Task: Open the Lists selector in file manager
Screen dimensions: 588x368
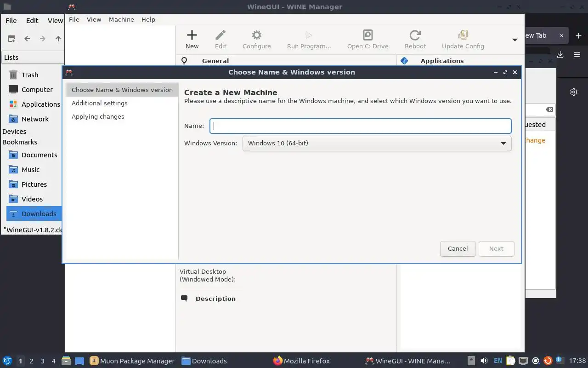Action: tap(33, 57)
